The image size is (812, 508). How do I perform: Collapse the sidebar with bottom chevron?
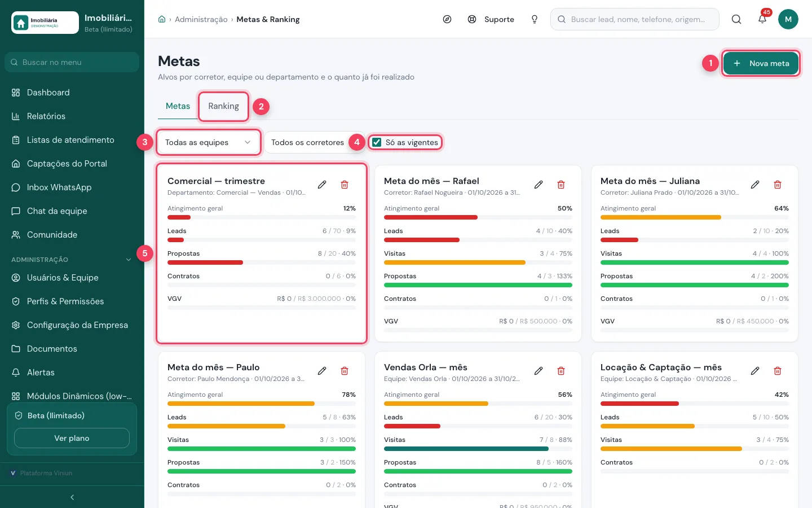[72, 497]
